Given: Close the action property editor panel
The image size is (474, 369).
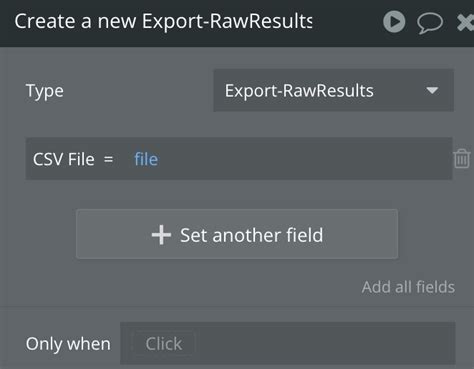Looking at the screenshot, I should 466,22.
